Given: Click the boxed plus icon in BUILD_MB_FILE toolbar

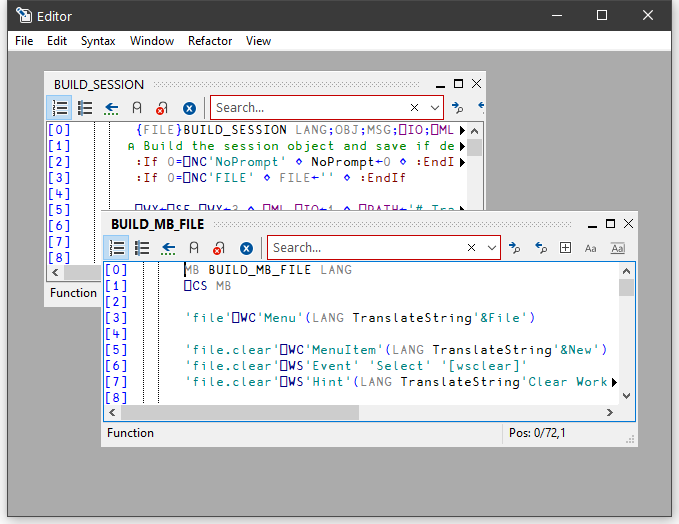Looking at the screenshot, I should [566, 248].
